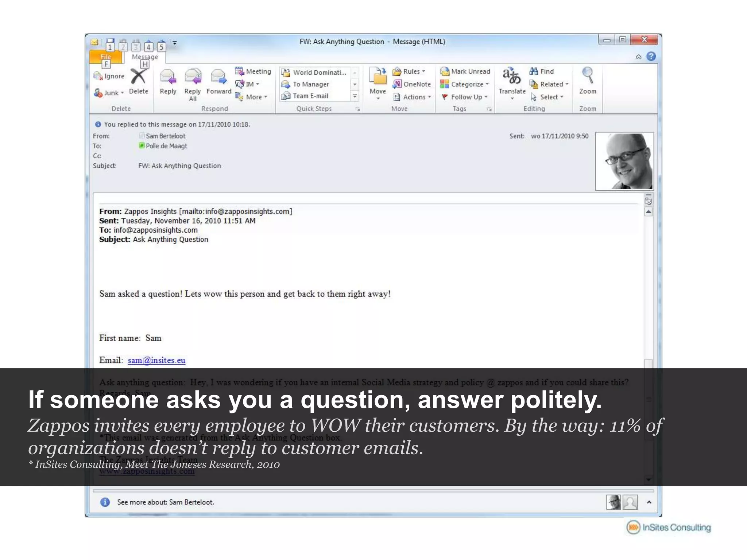Screen dimensions: 747x560
Task: Click the People Pane info icon
Action: click(105, 502)
